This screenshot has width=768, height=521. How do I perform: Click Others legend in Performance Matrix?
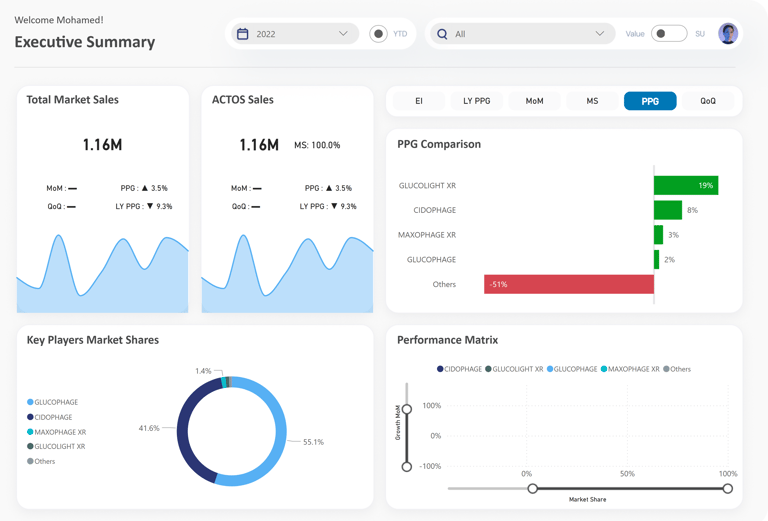click(x=677, y=369)
